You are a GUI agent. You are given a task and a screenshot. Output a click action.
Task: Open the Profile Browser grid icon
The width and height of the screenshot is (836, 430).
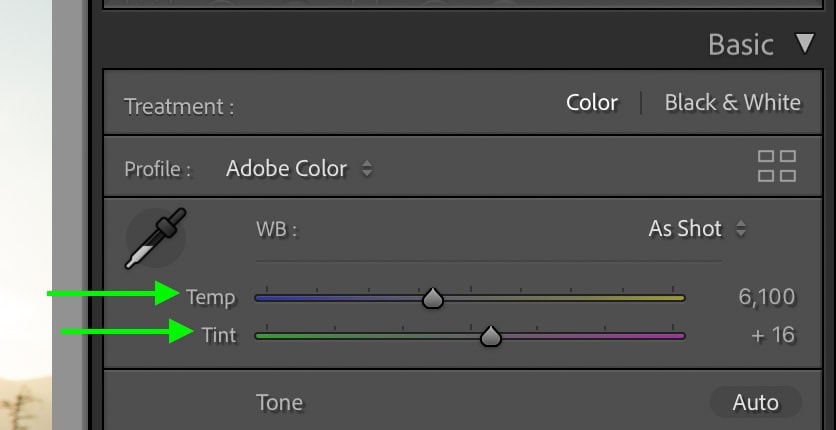777,166
